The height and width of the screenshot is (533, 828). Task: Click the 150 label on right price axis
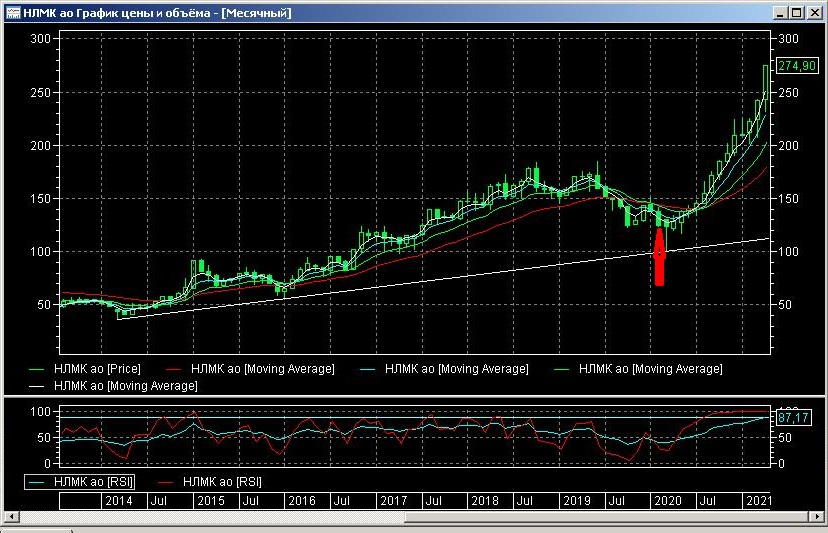point(788,199)
